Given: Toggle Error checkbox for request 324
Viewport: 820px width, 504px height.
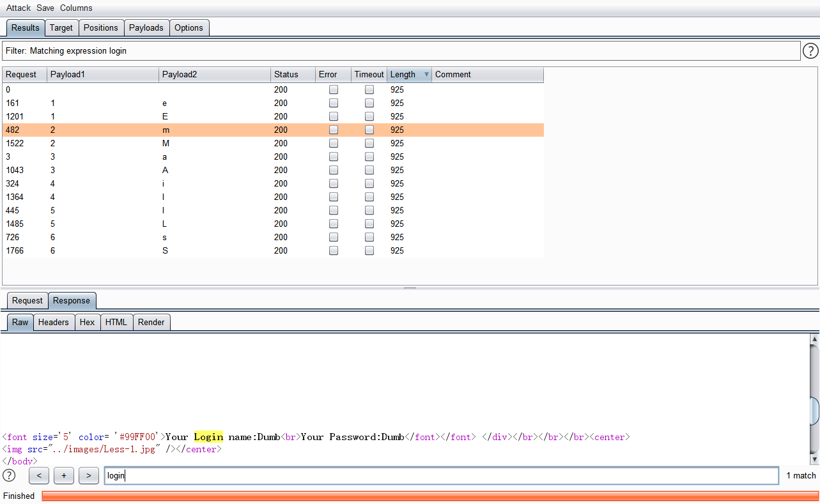Looking at the screenshot, I should 334,184.
